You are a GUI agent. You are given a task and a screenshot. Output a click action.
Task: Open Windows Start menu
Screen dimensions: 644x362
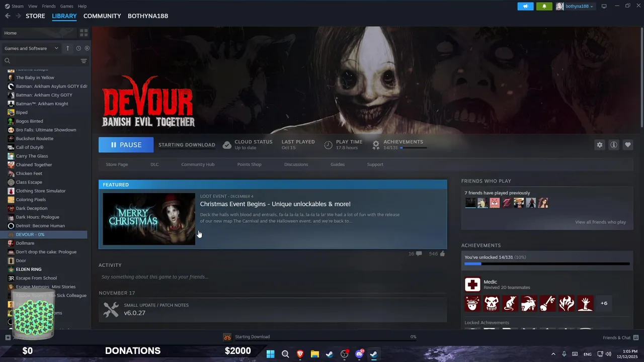270,354
